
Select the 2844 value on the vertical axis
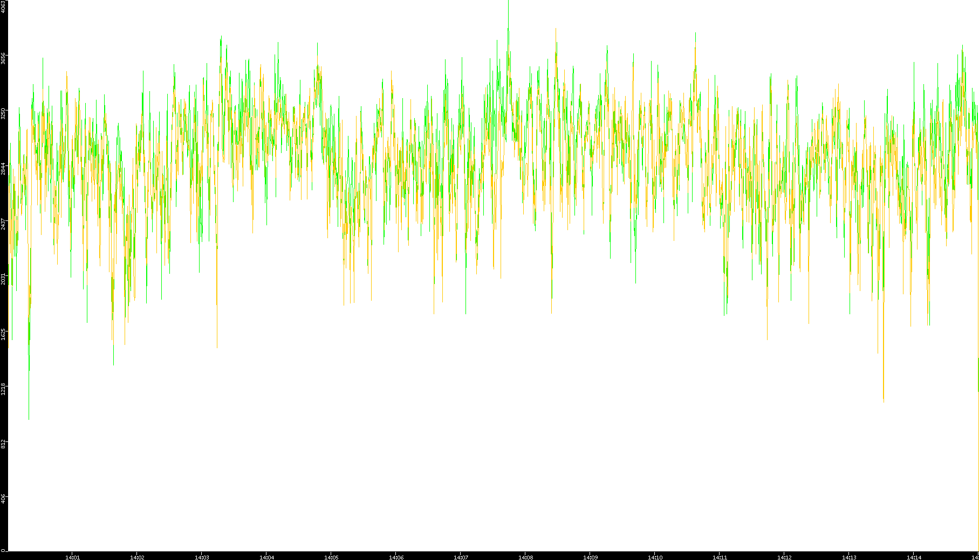(x=3, y=169)
